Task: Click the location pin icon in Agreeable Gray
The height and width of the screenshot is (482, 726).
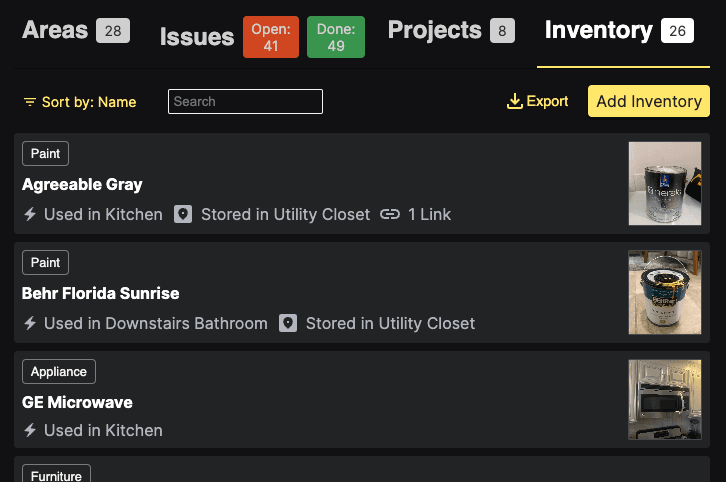Action: pyautogui.click(x=183, y=214)
